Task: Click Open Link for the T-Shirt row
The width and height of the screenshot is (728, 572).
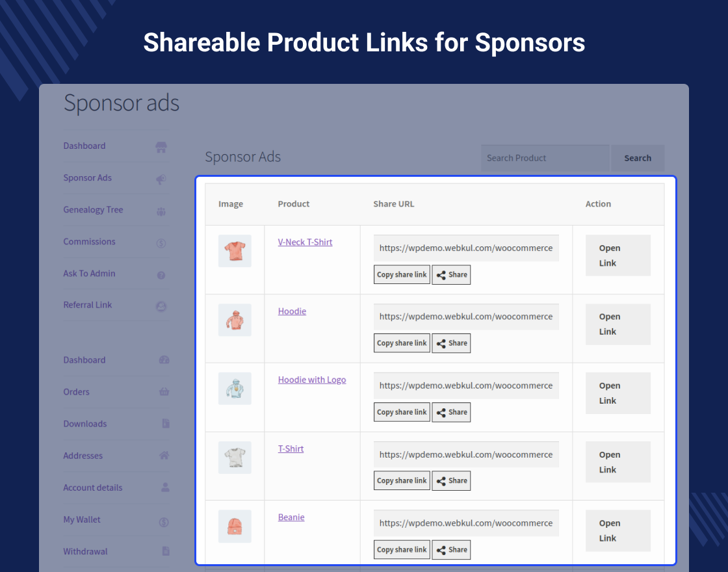Action: (x=617, y=461)
